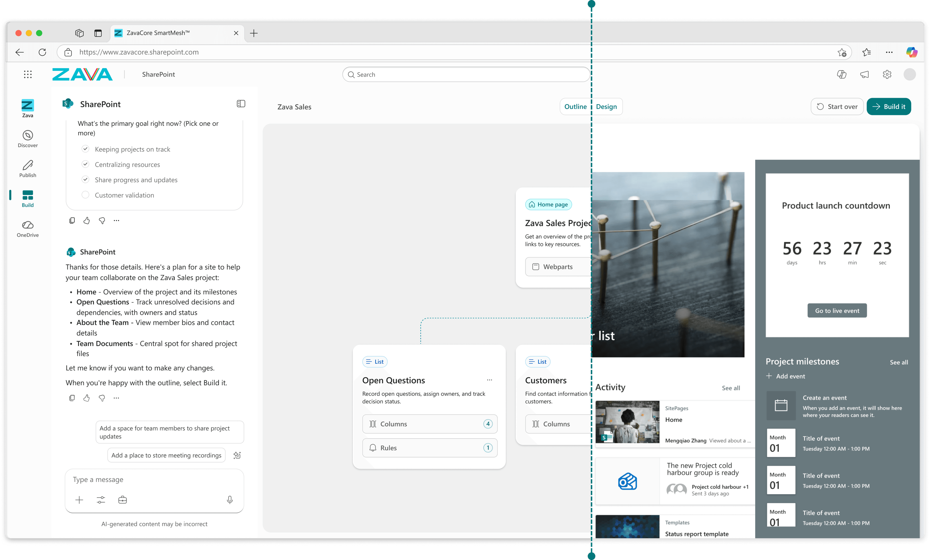The width and height of the screenshot is (930, 560).
Task: Select the Customer validation option
Action: (85, 195)
